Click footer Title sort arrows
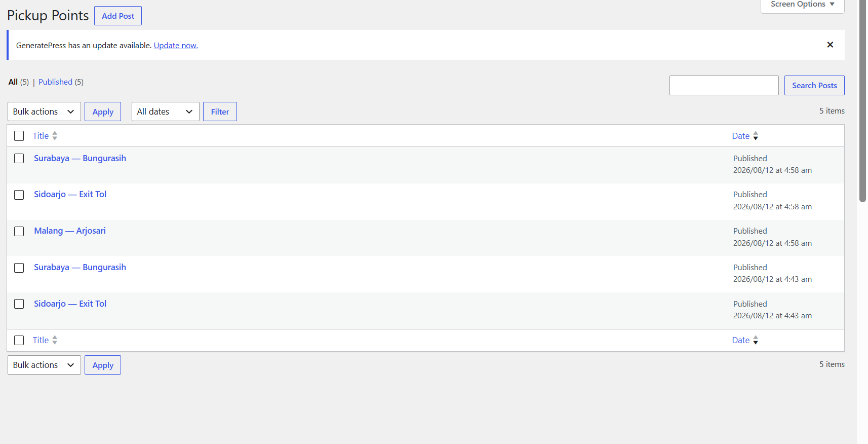 pos(55,340)
